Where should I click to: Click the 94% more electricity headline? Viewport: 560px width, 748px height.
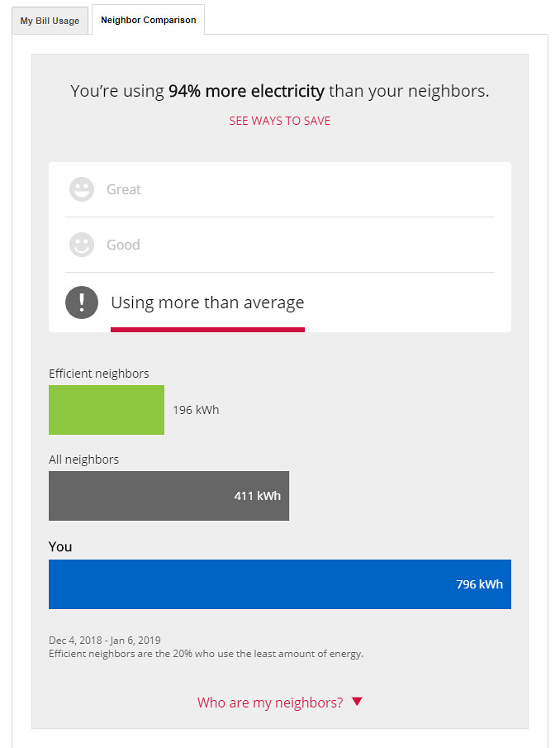pos(246,91)
